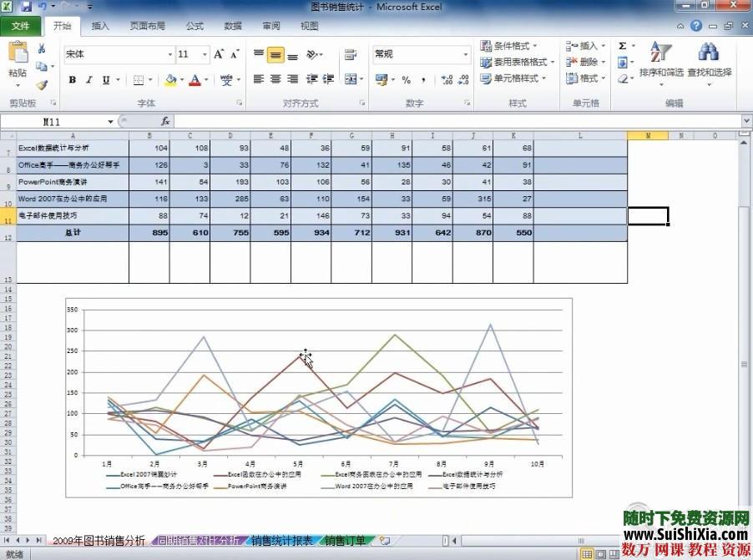Switch to 数据 ribbon tab
The height and width of the screenshot is (560, 753).
point(233,26)
